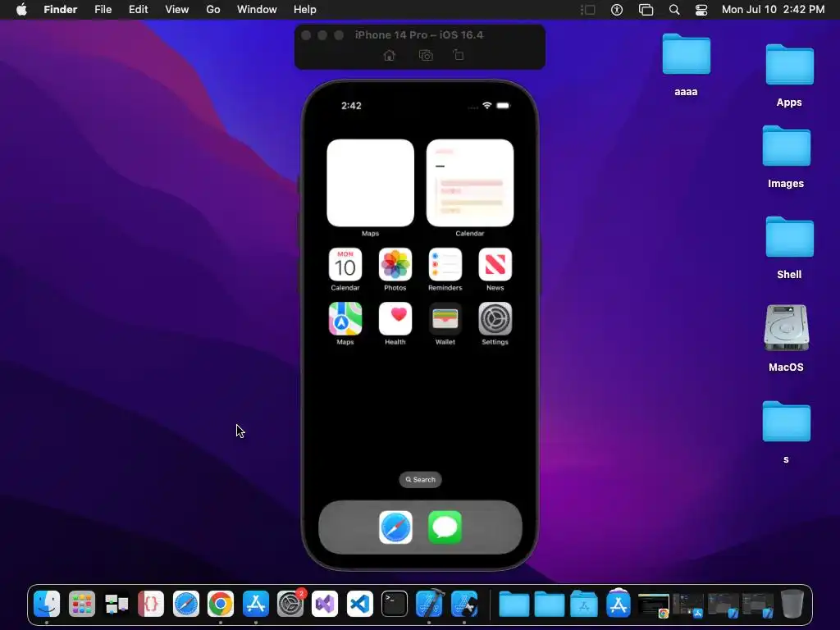Click the Accessibility shortcut icon in menu bar
Screen dimensions: 840x630
click(617, 10)
